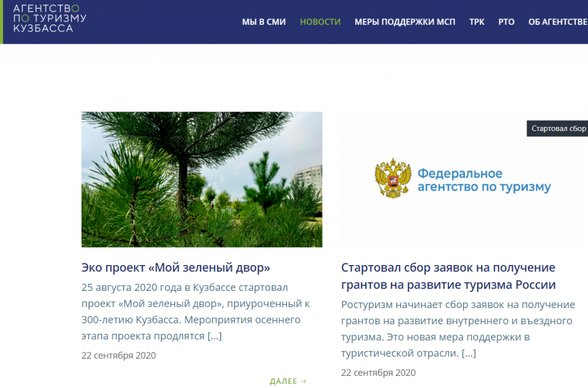Screen dimensions: 588x388
Task: Click the first article's date 22 сентября 2020
Action: coord(118,355)
